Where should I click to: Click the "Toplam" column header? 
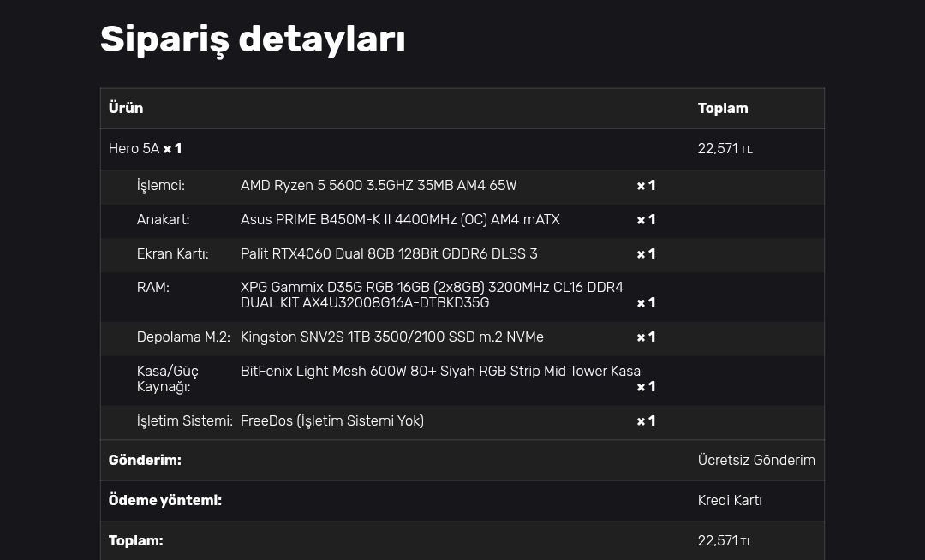723,108
